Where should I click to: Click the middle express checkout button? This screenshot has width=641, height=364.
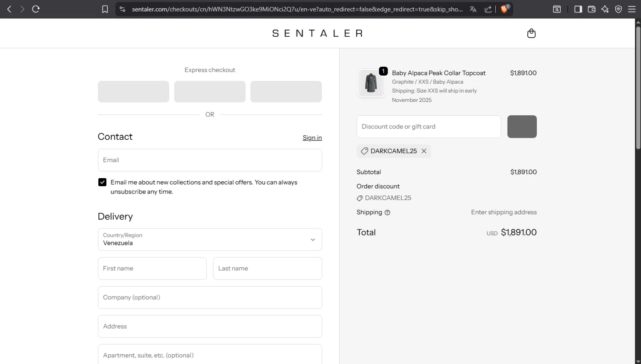click(210, 91)
